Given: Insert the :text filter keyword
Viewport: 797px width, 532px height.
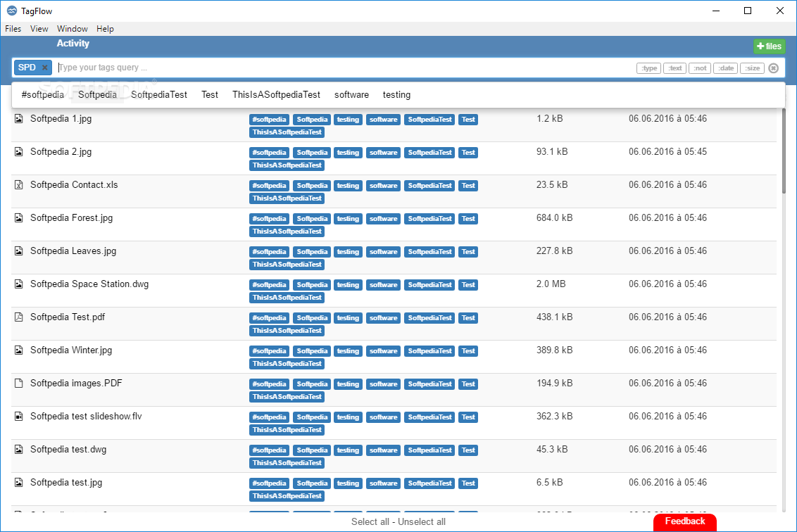Looking at the screenshot, I should point(675,68).
